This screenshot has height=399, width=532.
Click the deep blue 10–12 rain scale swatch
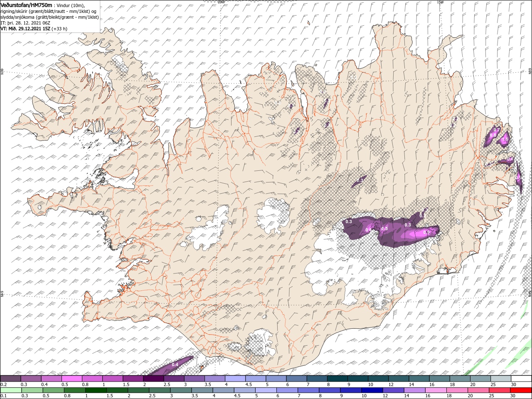pos(372,390)
